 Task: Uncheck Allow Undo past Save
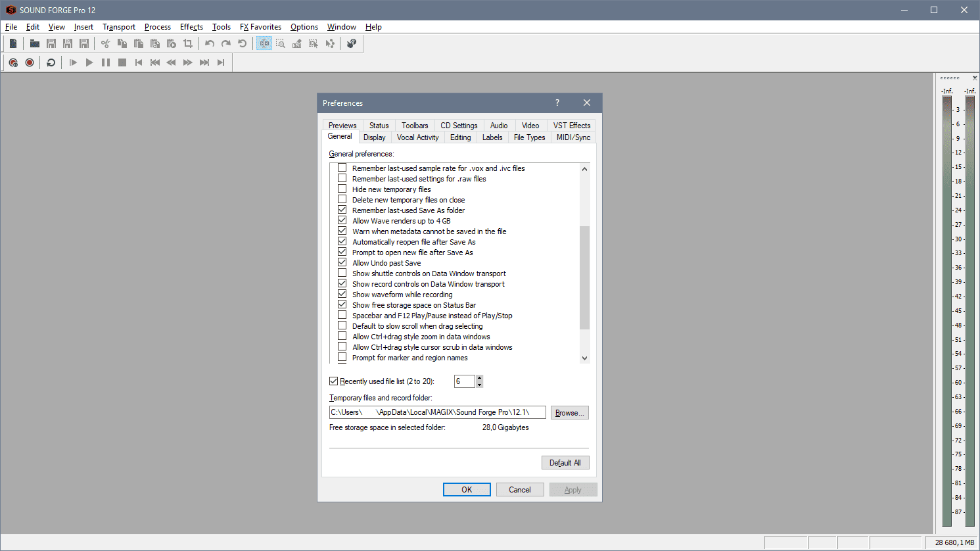342,262
